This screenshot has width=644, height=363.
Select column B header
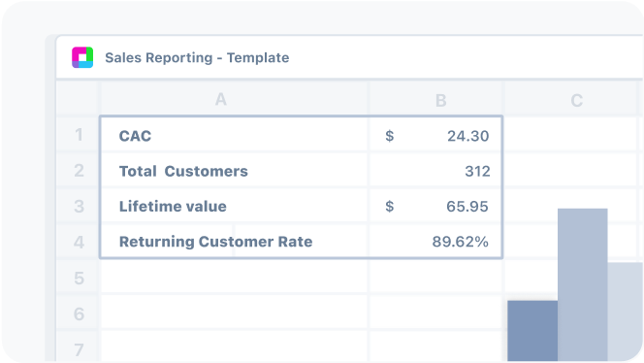click(435, 99)
